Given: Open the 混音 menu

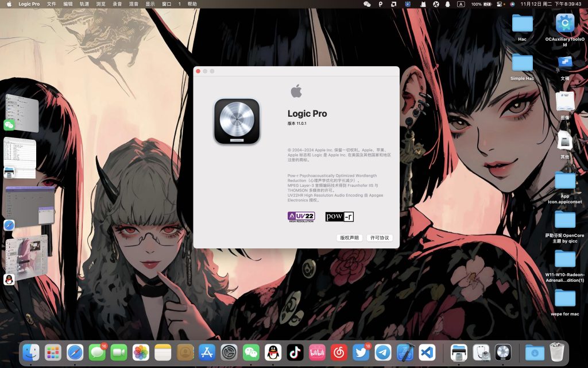Looking at the screenshot, I should [133, 4].
